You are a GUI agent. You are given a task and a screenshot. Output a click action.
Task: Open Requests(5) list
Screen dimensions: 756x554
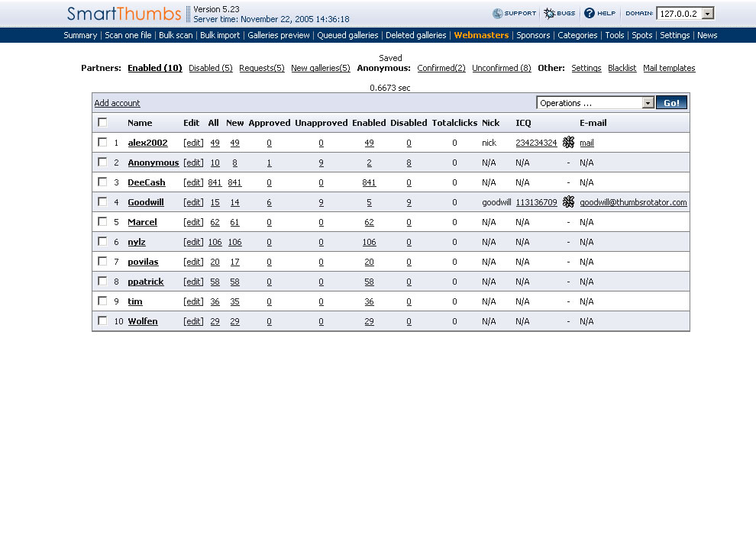coord(262,68)
